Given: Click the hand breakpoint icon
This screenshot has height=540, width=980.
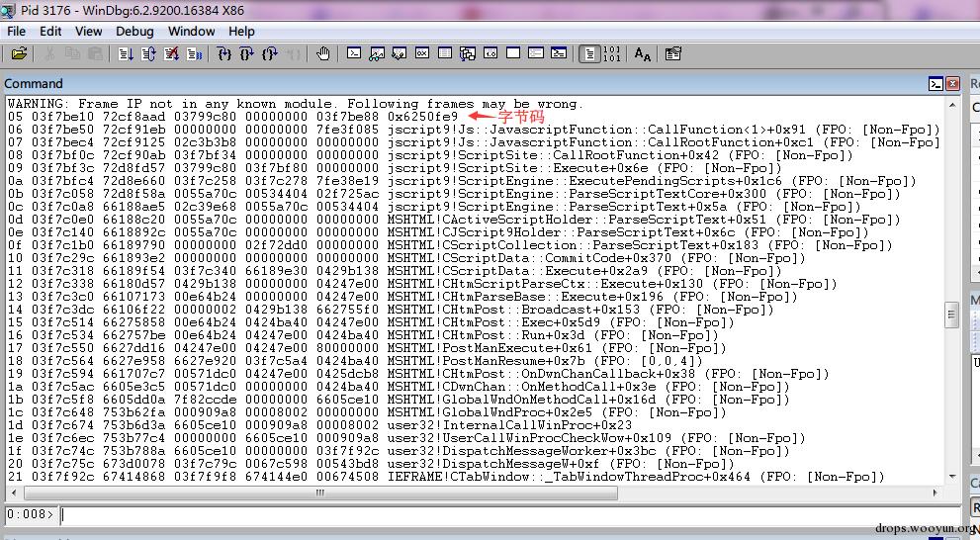Looking at the screenshot, I should [323, 54].
